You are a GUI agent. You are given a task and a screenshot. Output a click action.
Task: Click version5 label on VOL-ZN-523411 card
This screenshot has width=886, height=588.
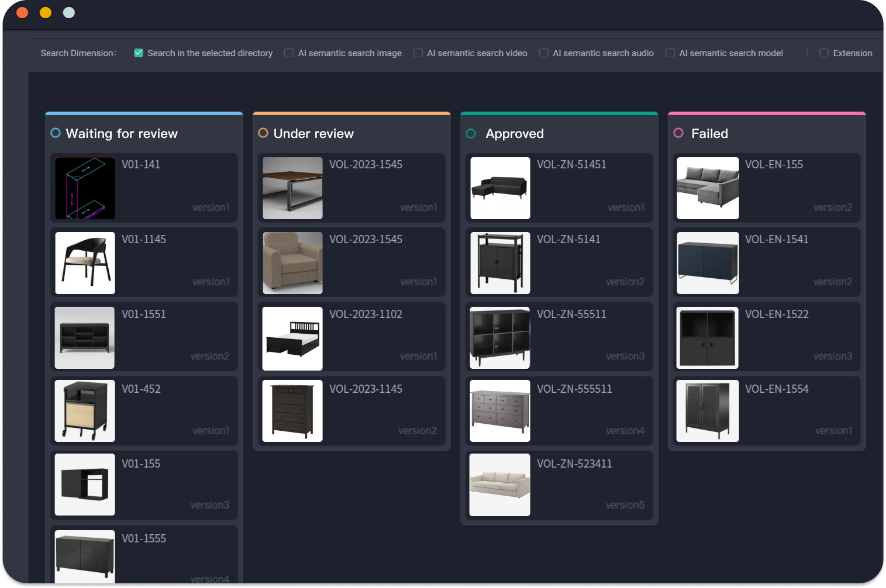[625, 506]
